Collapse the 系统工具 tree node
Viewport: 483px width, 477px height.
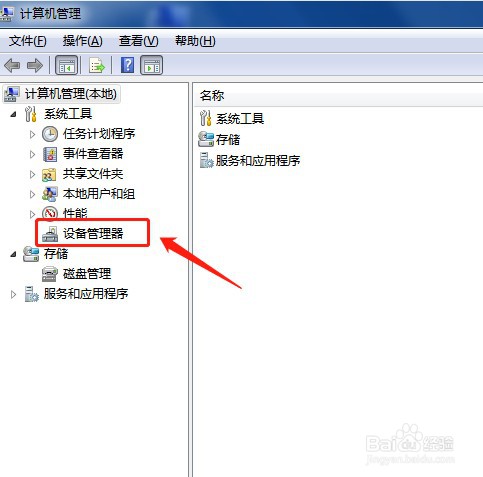pyautogui.click(x=13, y=114)
